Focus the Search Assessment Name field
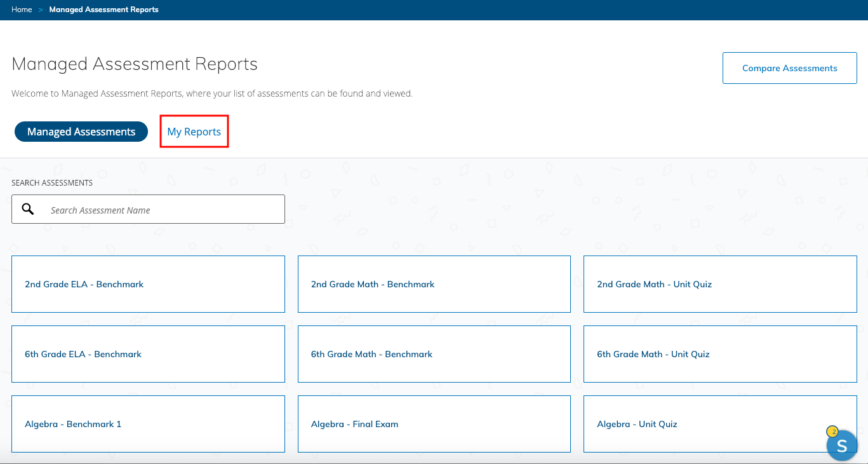The image size is (868, 464). (x=159, y=208)
